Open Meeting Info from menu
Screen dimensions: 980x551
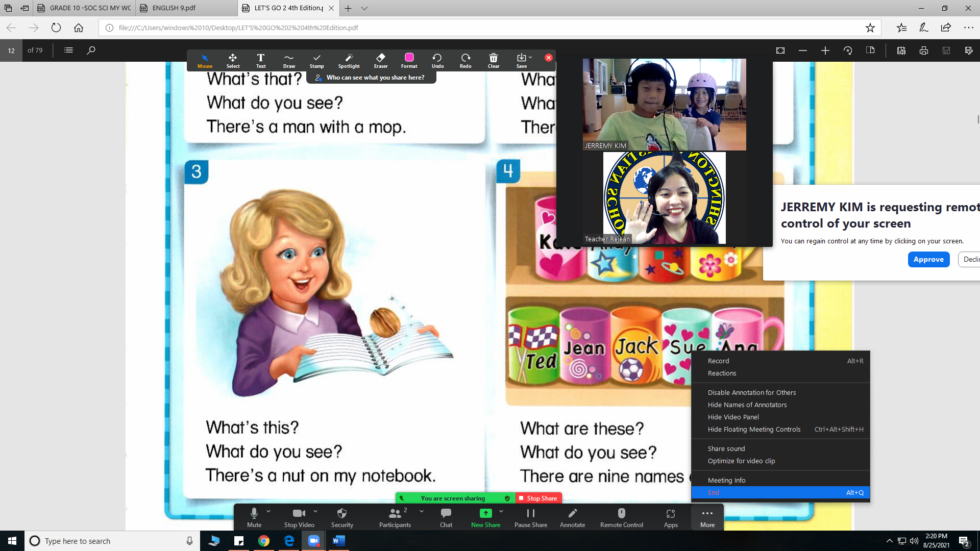(781, 480)
